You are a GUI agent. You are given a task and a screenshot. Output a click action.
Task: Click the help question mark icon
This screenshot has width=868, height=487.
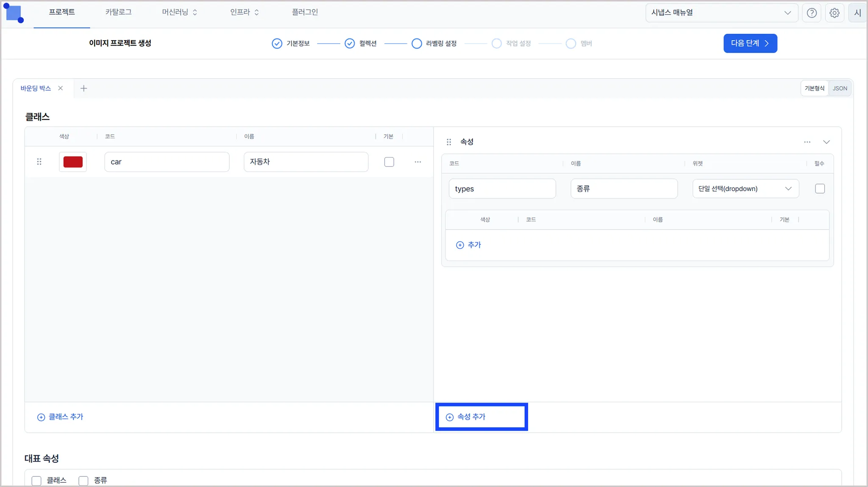(x=812, y=13)
